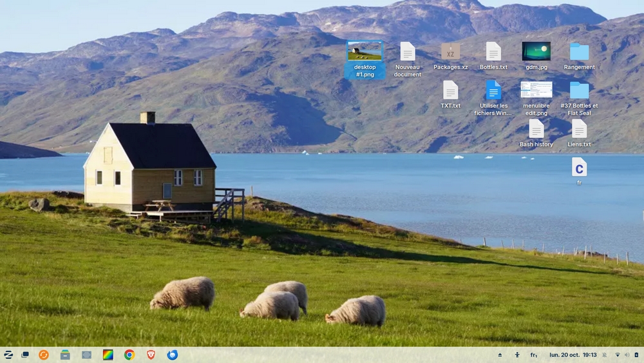Open the date and time calendar
The width and height of the screenshot is (644, 363).
(573, 355)
